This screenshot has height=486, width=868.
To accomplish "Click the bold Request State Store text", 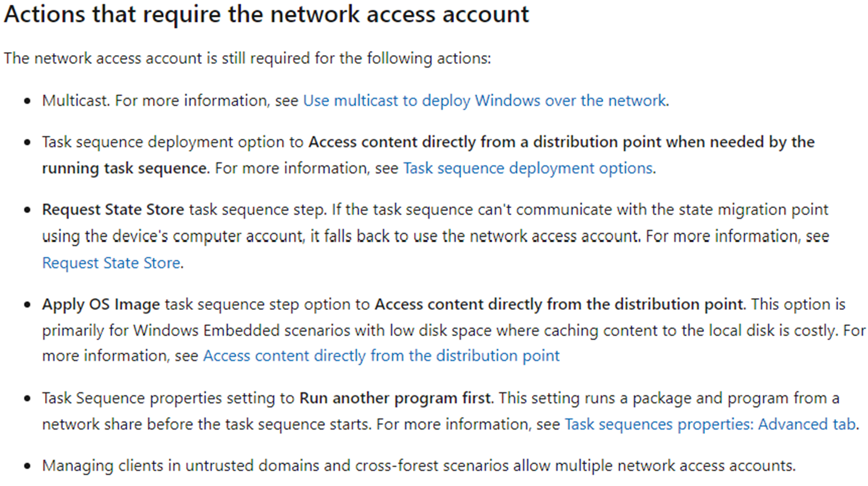I will (x=113, y=210).
